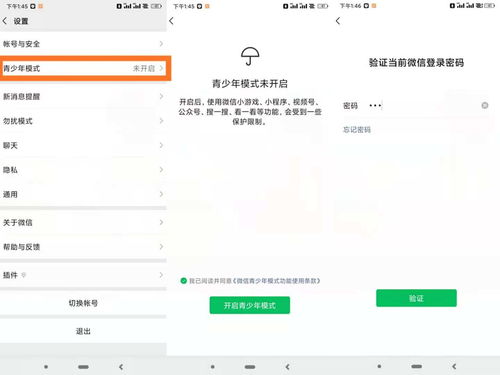
Task: Tap 切换帐号 to switch accounts
Action: pyautogui.click(x=83, y=303)
